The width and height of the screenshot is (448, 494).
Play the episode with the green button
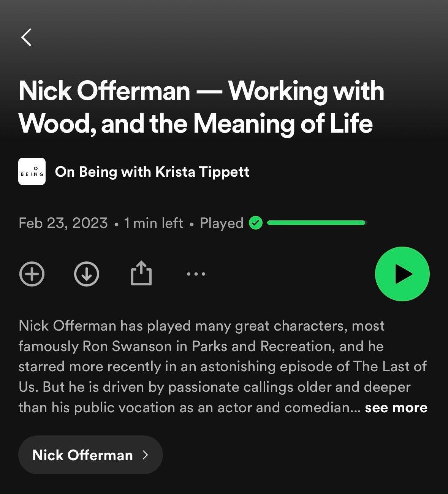402,274
